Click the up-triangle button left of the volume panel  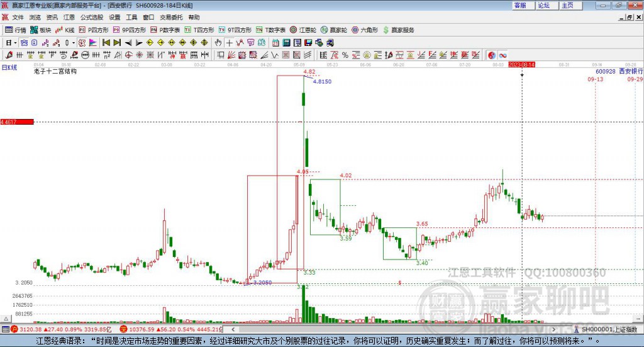[x=6, y=319]
